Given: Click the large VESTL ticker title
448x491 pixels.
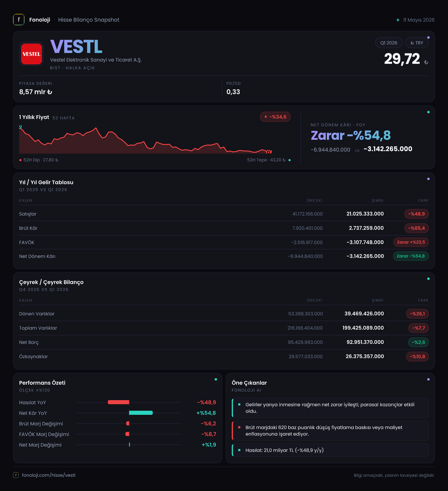Looking at the screenshot, I should tap(76, 46).
